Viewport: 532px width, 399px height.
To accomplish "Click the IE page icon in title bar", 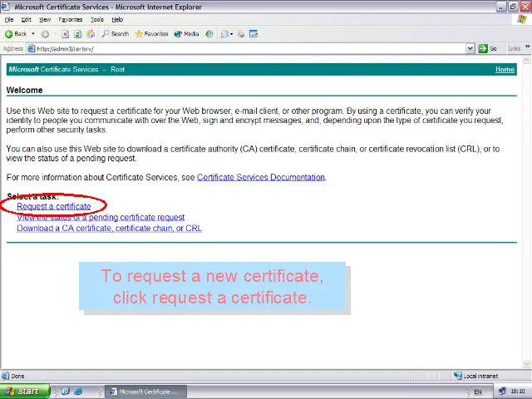I will click(x=6, y=7).
